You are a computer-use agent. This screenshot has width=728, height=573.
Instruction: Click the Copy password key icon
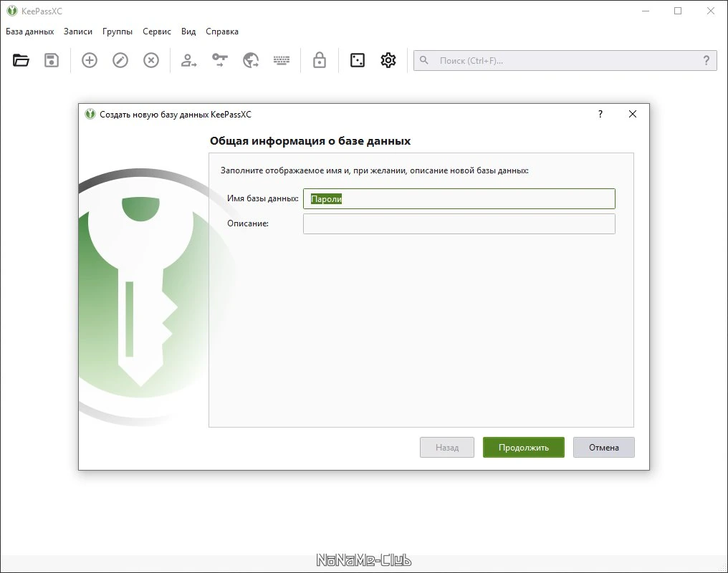pyautogui.click(x=219, y=60)
